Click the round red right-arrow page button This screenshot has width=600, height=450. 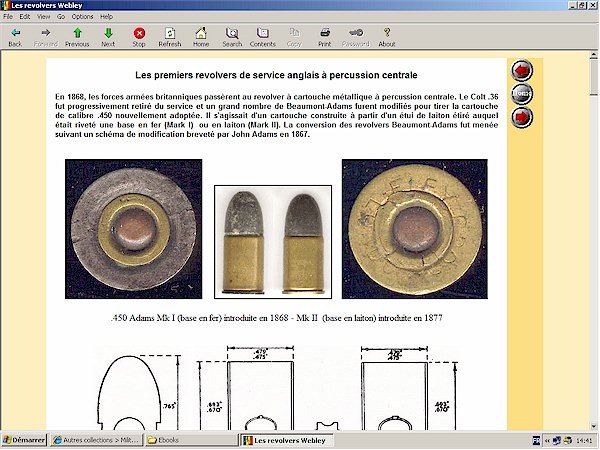coord(522,117)
